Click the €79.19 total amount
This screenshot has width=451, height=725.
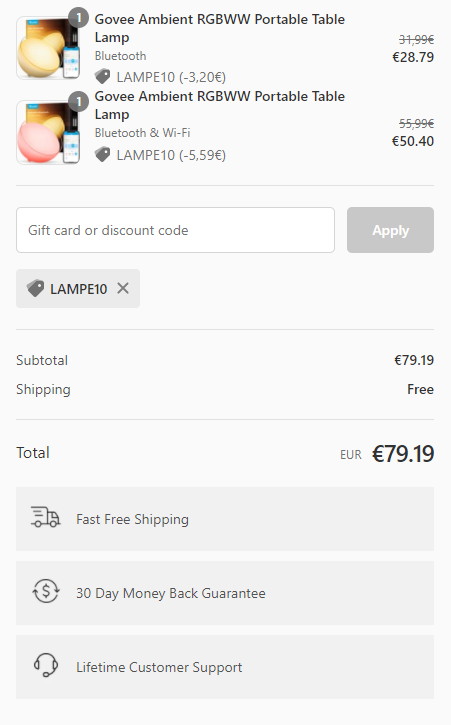click(x=403, y=454)
